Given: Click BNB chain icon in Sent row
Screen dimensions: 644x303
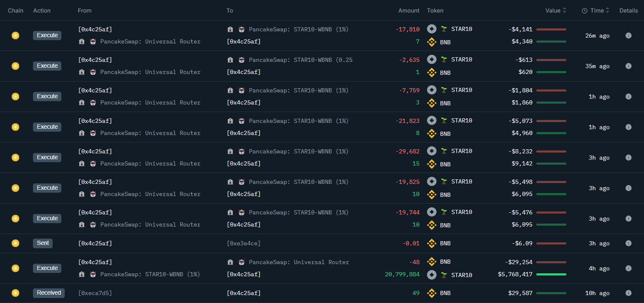Looking at the screenshot, I should coord(15,243).
